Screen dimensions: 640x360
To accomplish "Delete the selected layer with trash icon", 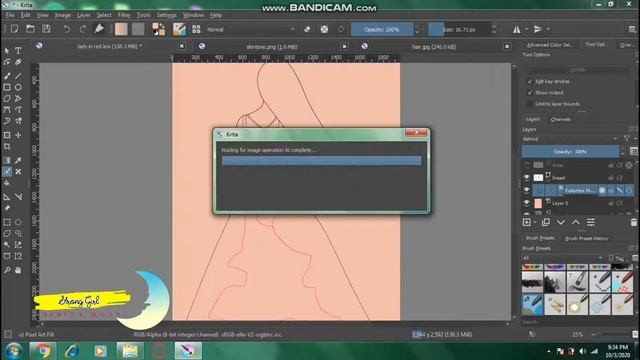I will (x=633, y=222).
